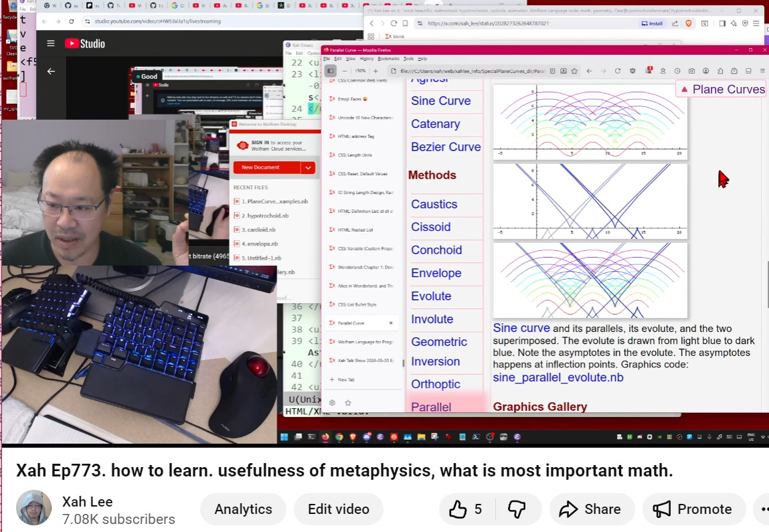Click the Firefox page vertical scrollbar

click(x=766, y=281)
